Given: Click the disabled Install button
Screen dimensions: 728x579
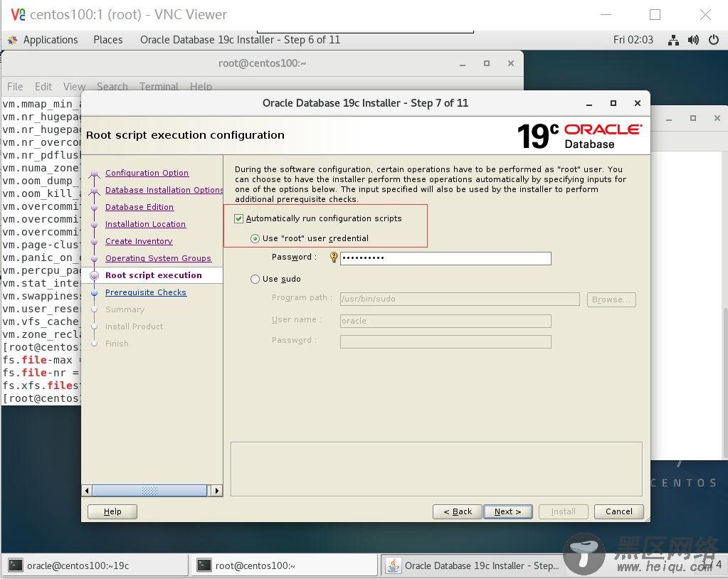Looking at the screenshot, I should point(563,511).
